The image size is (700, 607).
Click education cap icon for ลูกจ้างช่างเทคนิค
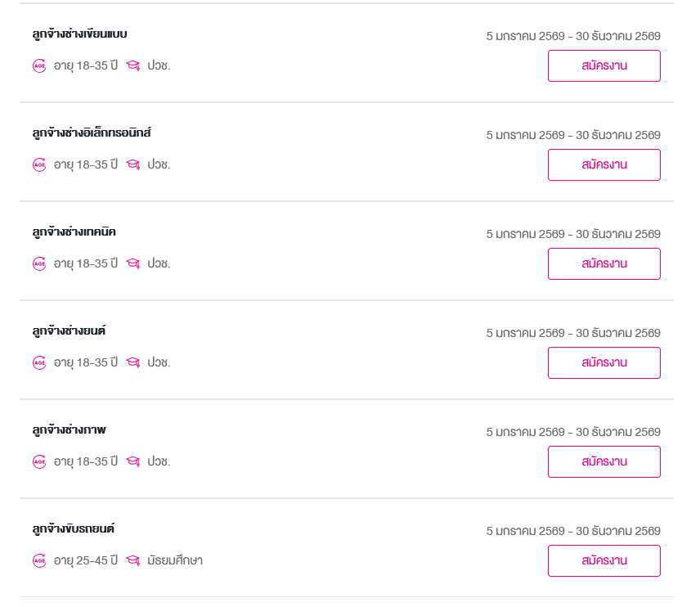(133, 263)
